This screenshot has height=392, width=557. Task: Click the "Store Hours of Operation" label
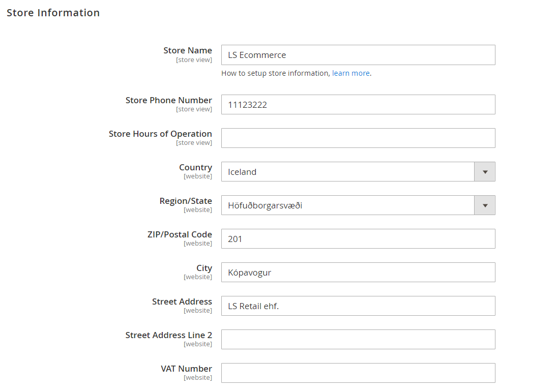(160, 134)
